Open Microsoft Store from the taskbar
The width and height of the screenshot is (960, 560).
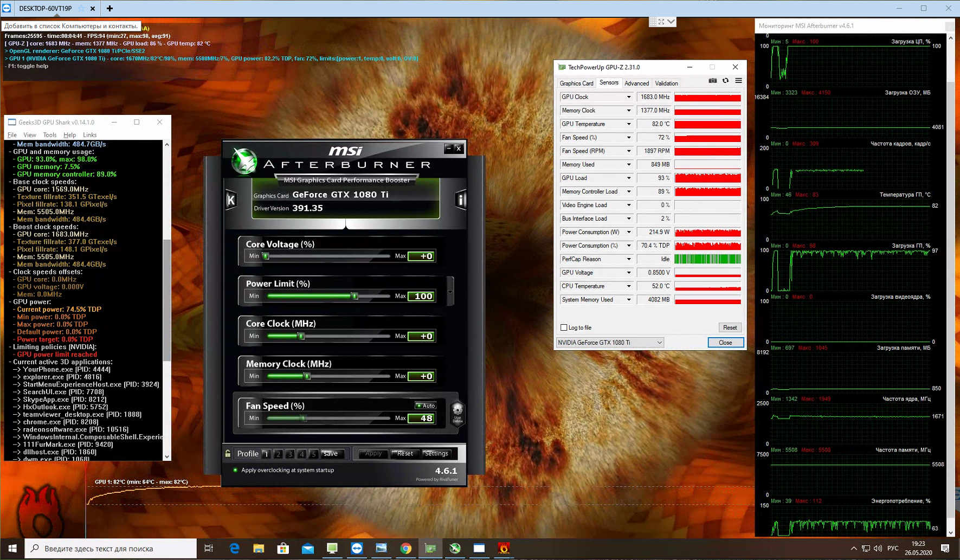click(x=283, y=549)
